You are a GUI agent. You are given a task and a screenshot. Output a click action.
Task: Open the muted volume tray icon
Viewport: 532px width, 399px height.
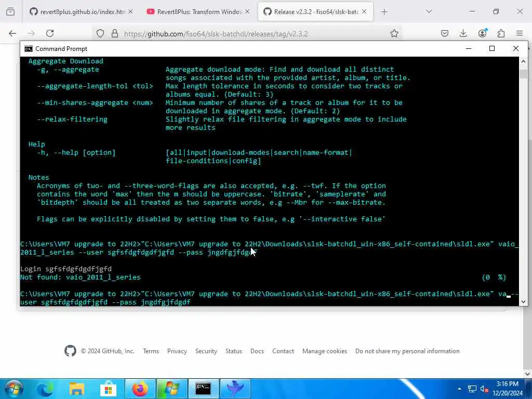(484, 389)
